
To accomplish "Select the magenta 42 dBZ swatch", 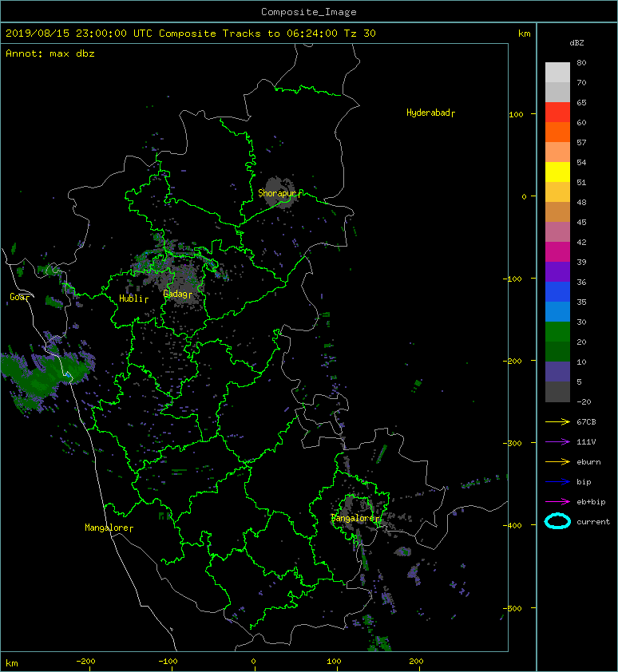I will click(x=557, y=251).
